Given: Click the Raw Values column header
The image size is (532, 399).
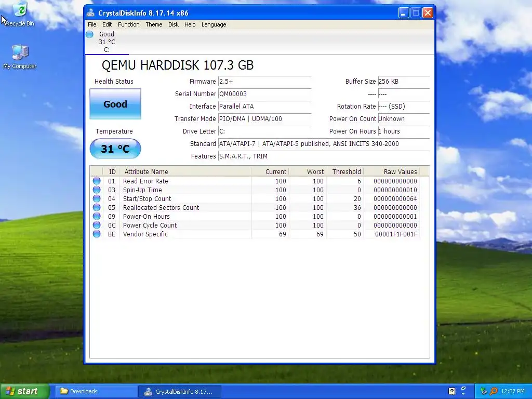Looking at the screenshot, I should [x=392, y=171].
